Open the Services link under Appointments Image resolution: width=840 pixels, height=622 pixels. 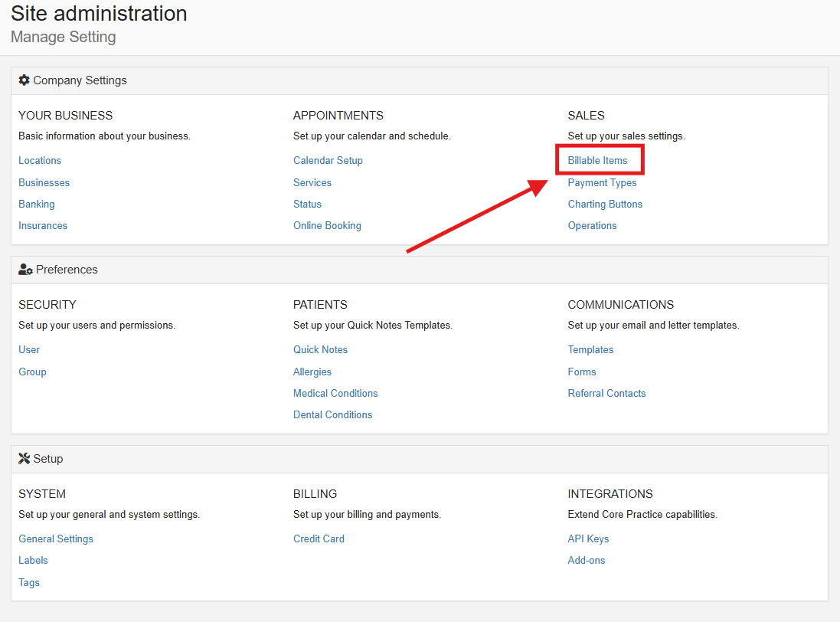[312, 182]
